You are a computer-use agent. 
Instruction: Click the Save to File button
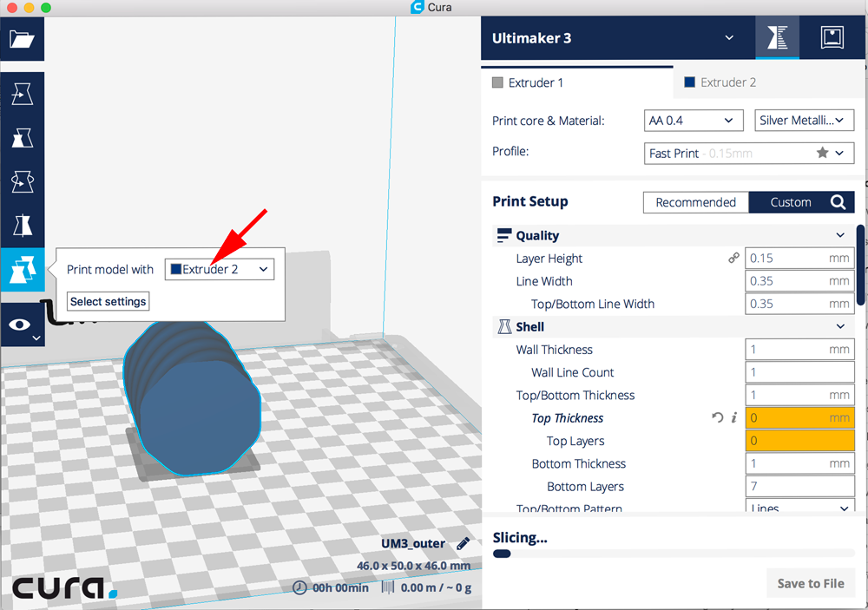811,583
